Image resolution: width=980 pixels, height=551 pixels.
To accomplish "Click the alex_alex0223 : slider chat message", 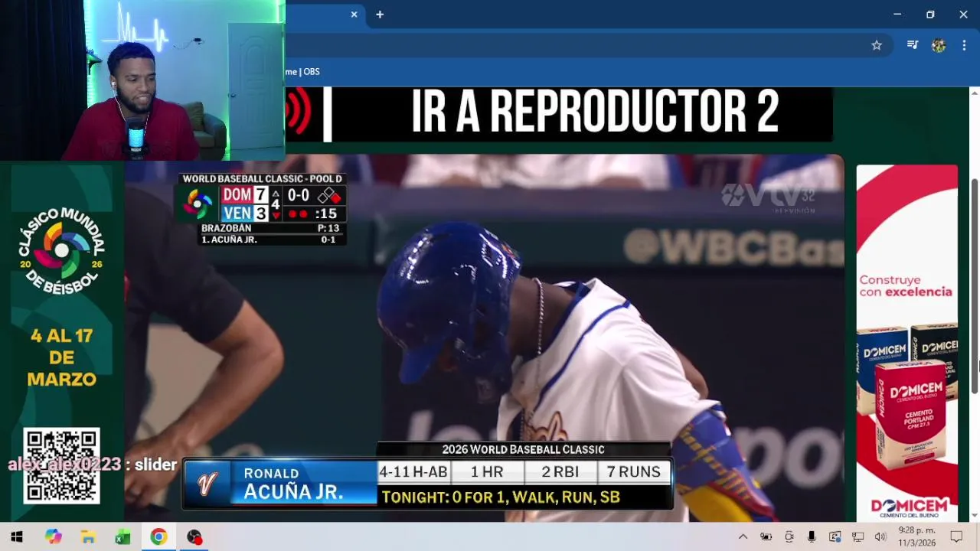I will click(92, 465).
